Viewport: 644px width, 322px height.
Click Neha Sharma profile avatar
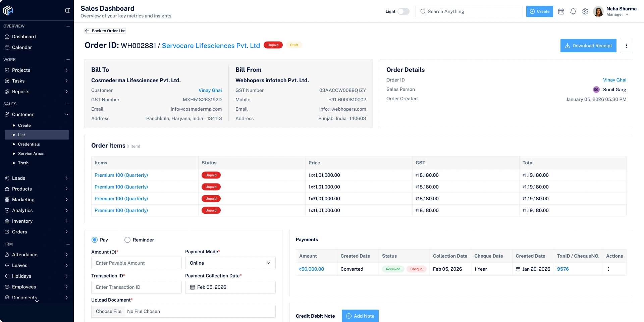coord(598,11)
